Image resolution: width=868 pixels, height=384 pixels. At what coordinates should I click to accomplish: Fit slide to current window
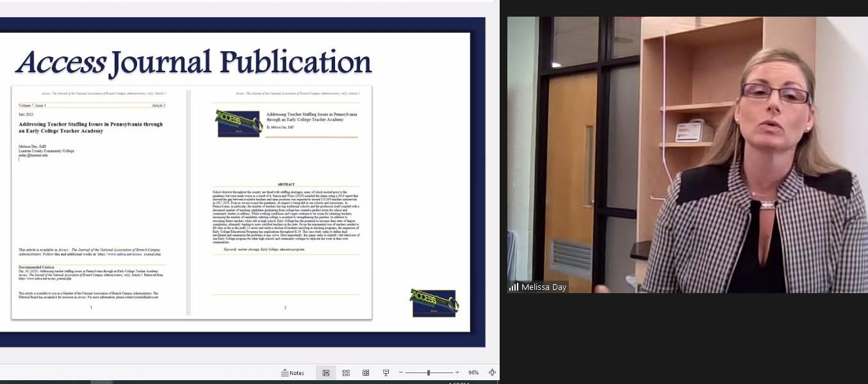tap(492, 372)
